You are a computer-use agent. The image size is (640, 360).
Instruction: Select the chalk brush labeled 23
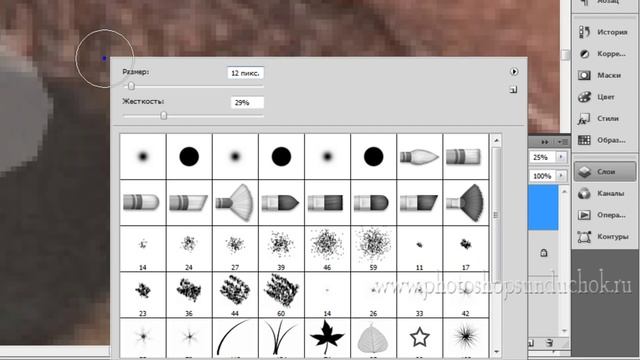coord(143,295)
